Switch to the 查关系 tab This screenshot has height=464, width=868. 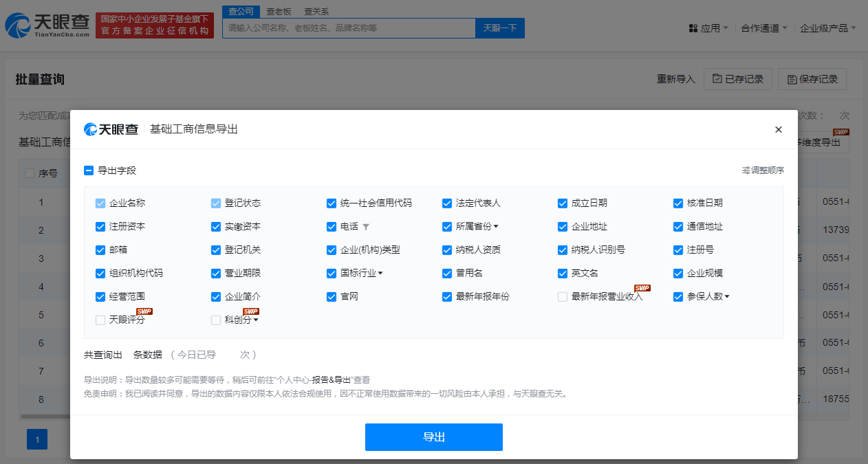click(x=316, y=12)
